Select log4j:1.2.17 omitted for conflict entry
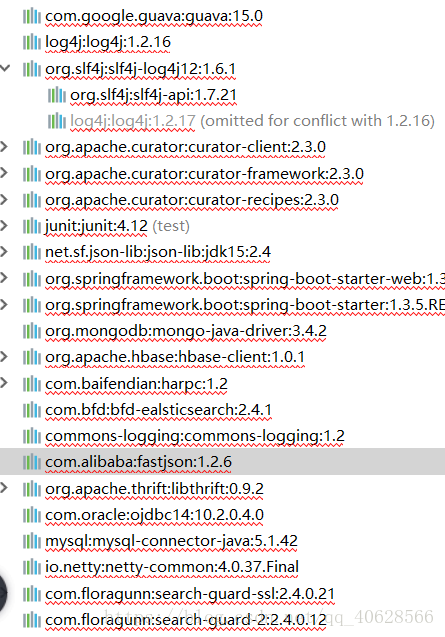 point(252,121)
